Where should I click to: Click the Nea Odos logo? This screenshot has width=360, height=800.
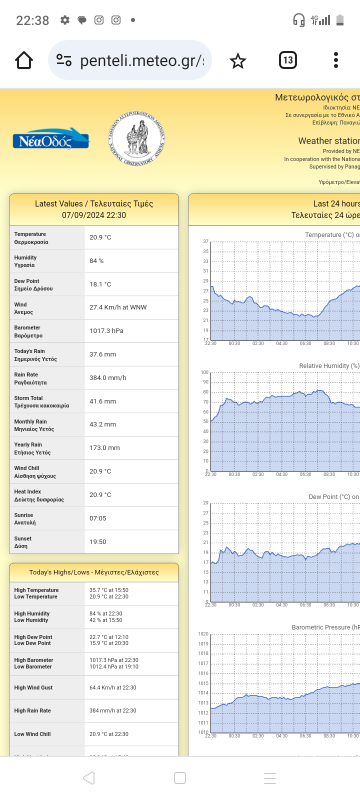51,138
